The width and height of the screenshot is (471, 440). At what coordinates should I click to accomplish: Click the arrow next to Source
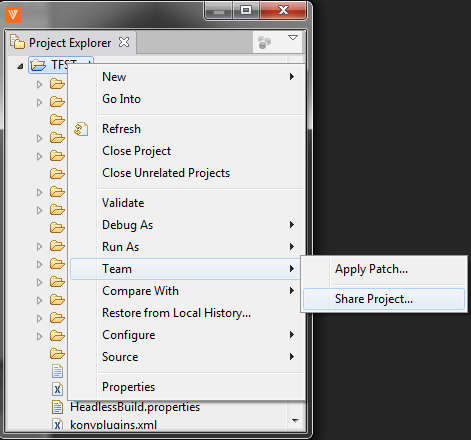(292, 357)
